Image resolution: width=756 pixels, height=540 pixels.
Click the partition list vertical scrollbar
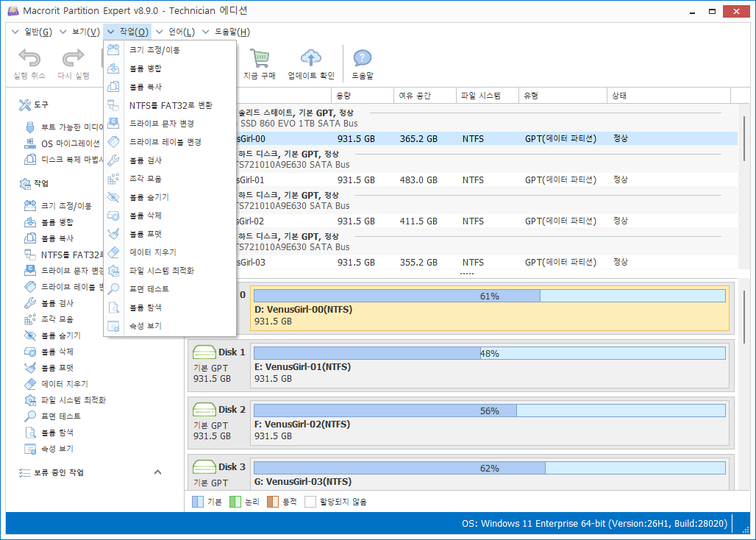click(744, 138)
